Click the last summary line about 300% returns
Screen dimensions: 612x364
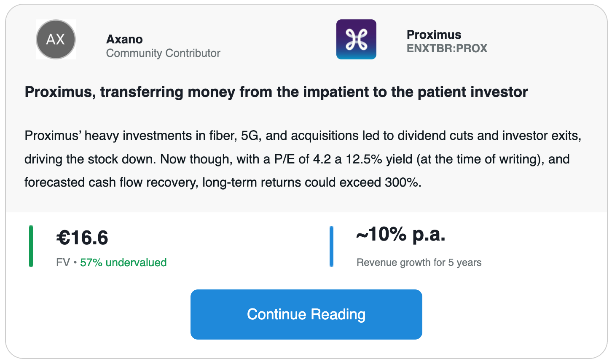tap(223, 182)
